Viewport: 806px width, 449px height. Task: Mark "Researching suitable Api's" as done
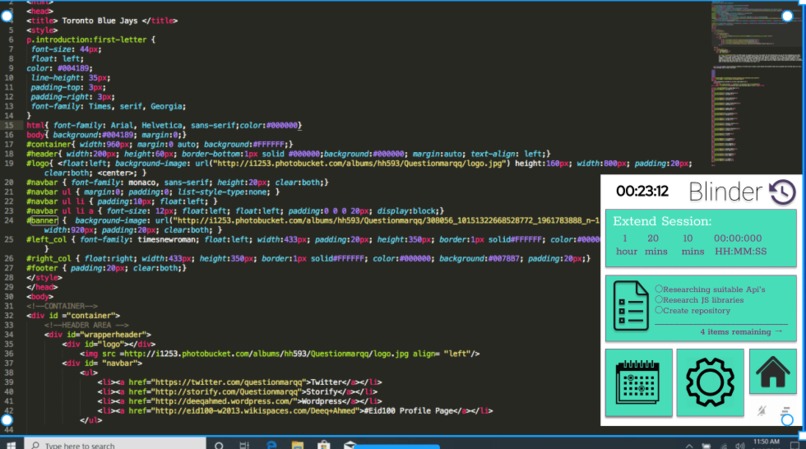(658, 289)
